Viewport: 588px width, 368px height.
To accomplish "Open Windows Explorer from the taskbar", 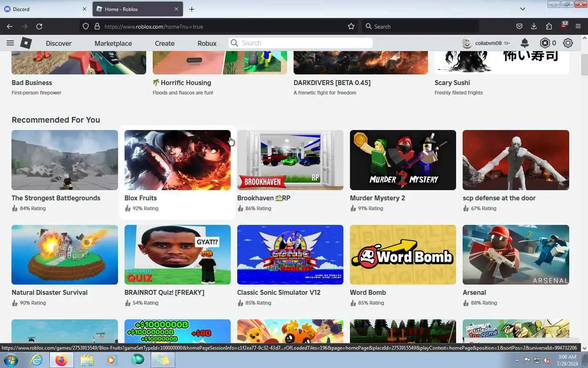I will click(x=87, y=360).
